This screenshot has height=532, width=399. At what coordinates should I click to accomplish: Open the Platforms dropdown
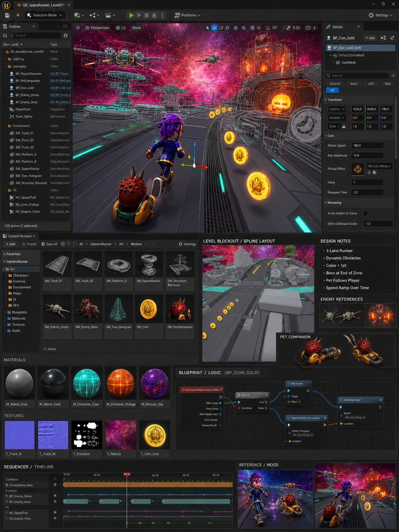[x=188, y=15]
